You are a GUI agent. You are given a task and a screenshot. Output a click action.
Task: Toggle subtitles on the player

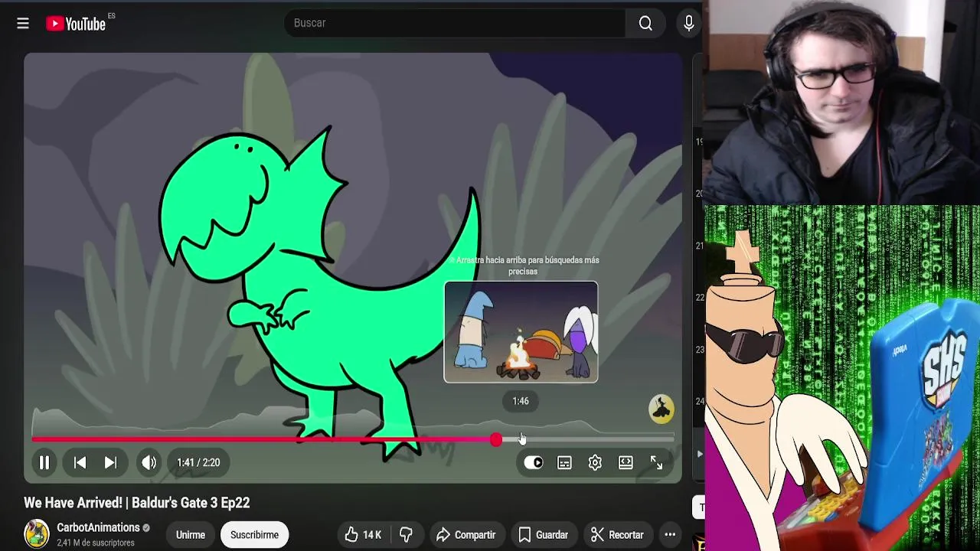(564, 462)
